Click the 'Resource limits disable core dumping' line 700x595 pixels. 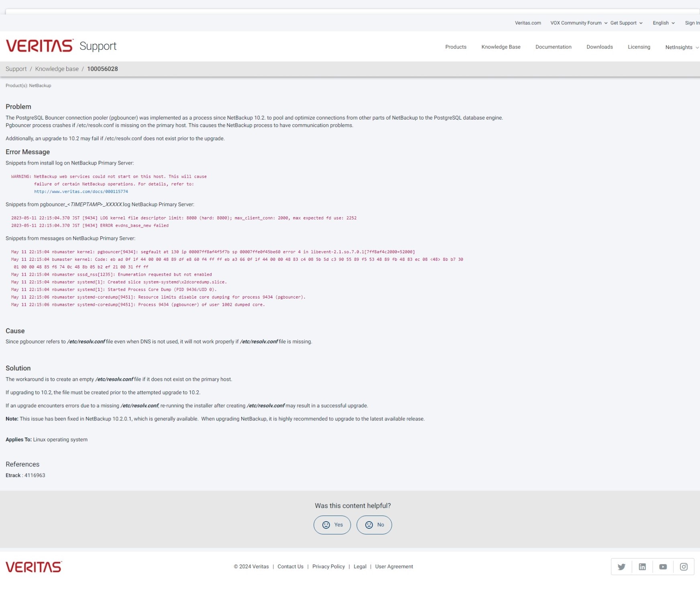158,297
